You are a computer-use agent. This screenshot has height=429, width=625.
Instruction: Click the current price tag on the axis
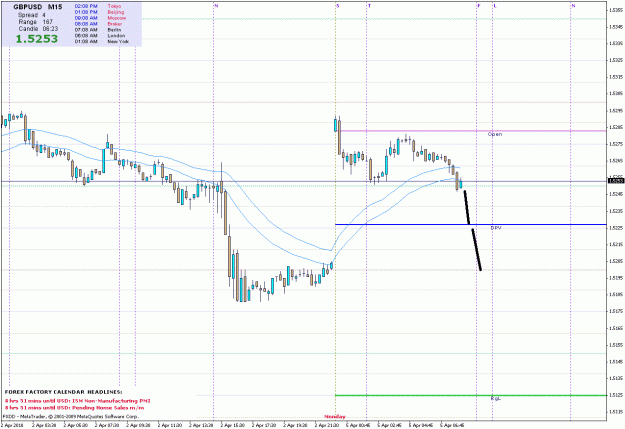[616, 181]
